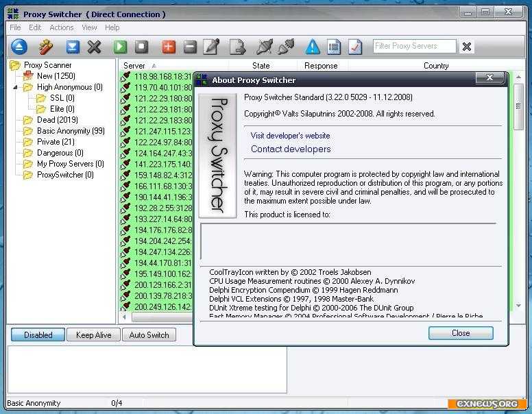Click the blue warning triangle icon
This screenshot has height=414, width=532.
click(313, 47)
